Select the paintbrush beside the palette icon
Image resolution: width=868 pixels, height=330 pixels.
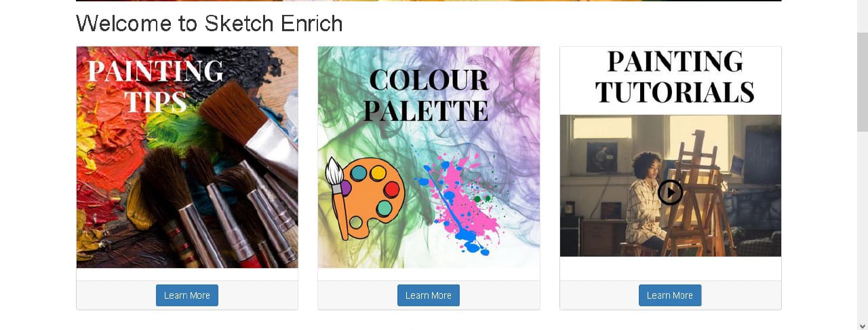(336, 197)
